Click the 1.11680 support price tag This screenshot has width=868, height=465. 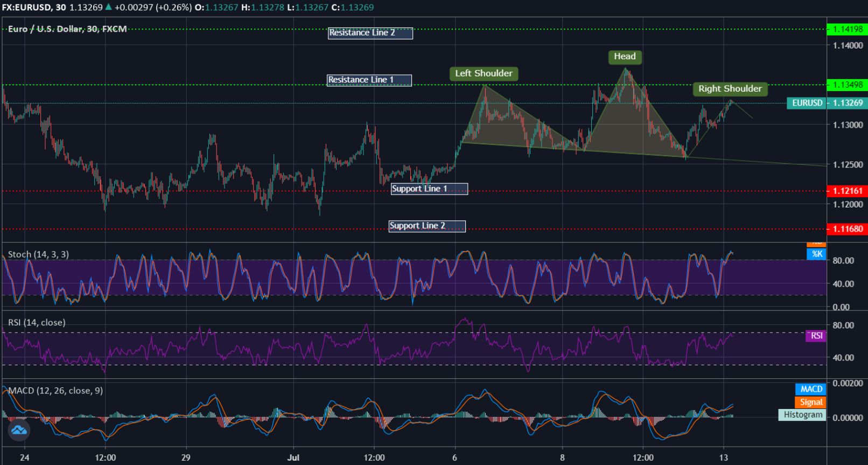(x=847, y=229)
